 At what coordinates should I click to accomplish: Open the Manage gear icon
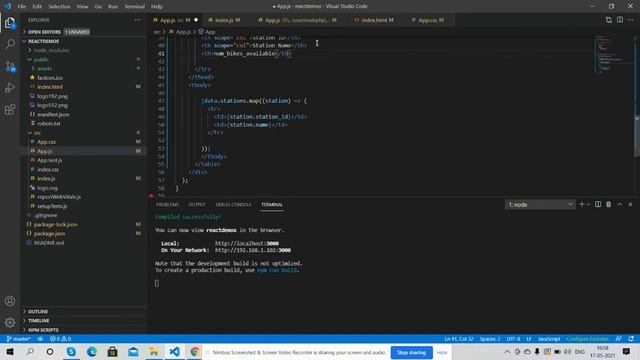click(10, 322)
